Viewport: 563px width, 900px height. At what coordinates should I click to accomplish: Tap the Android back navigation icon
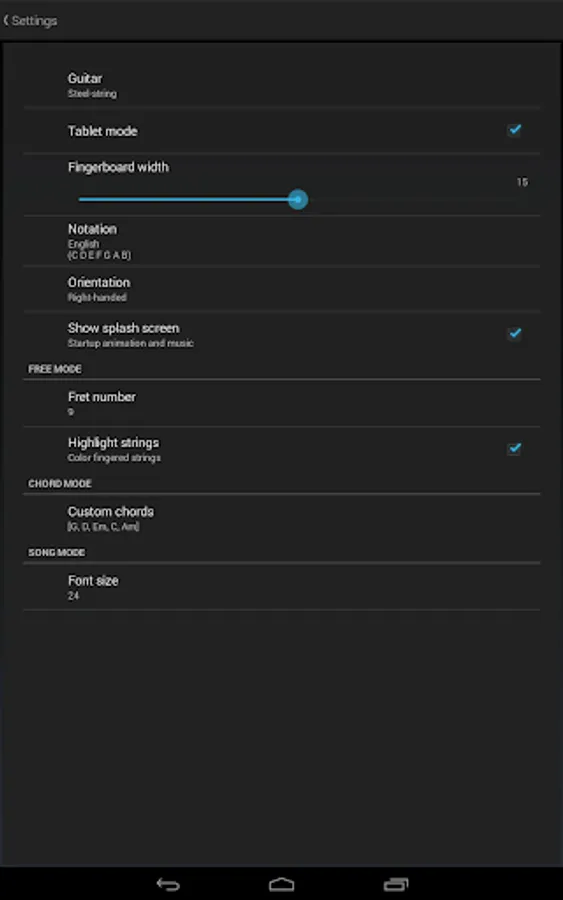168,885
